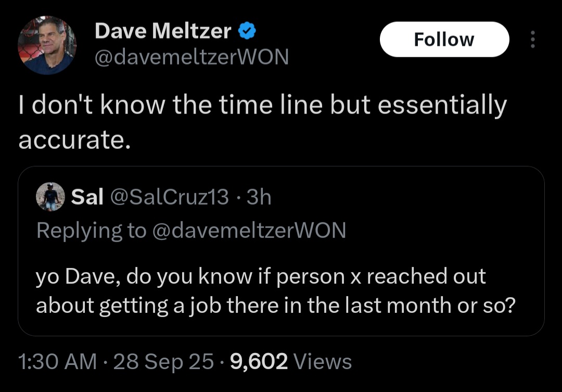This screenshot has width=562, height=392.
Task: Click the line 'about getting a job there'
Action: 275,305
